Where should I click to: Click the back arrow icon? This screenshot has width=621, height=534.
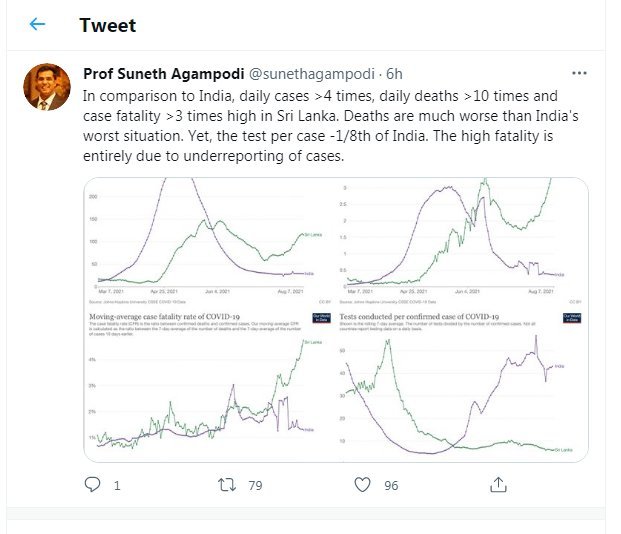pos(38,24)
